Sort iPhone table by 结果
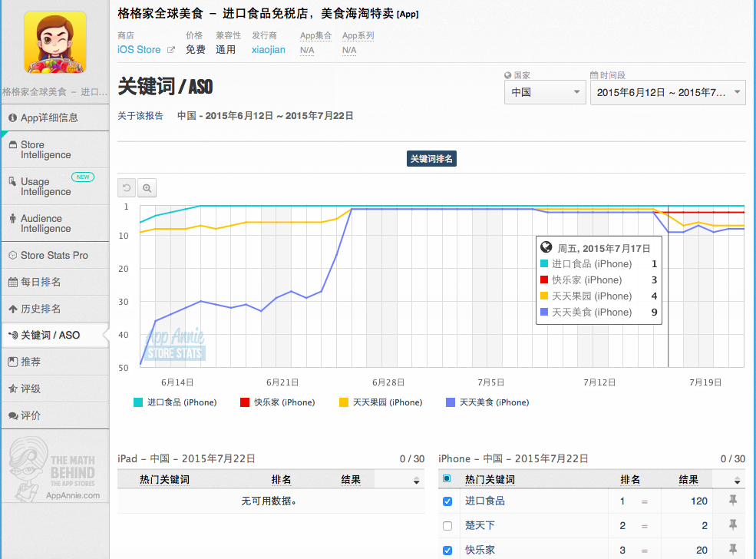Screen dimensions: 756x559 tap(688, 479)
